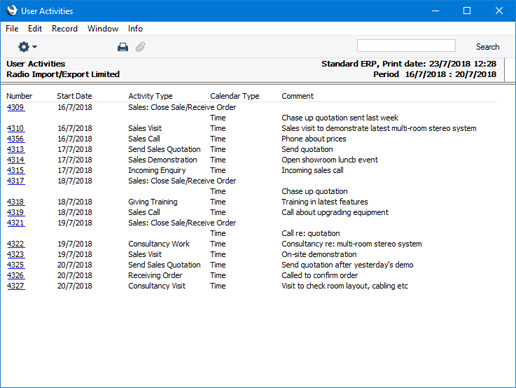
Task: Select comment 'Visit to check room layout, cabling etc'
Action: 345,286
